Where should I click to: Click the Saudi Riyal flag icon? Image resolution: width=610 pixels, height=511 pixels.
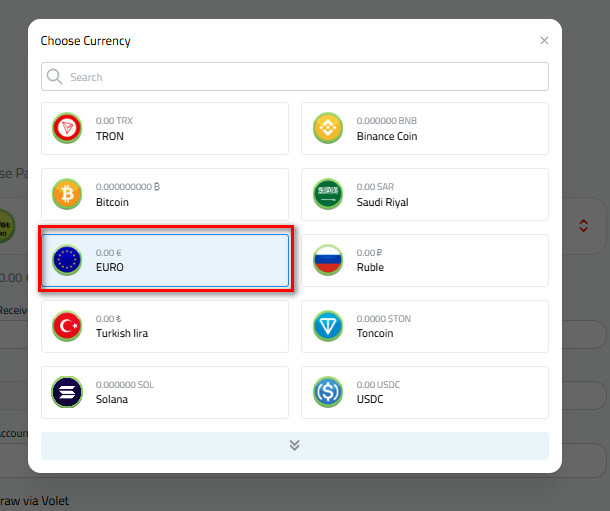[328, 194]
